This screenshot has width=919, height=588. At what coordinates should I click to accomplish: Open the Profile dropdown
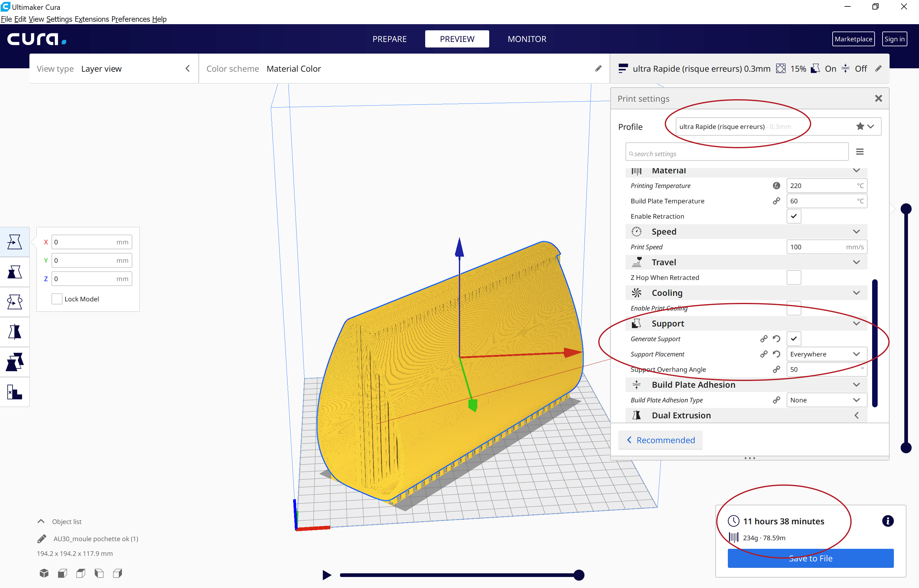click(x=778, y=126)
